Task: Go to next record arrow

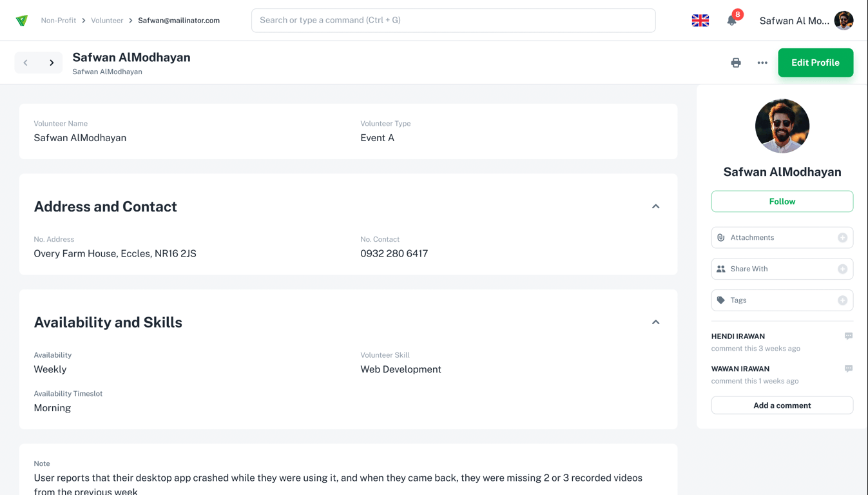Action: coord(52,63)
